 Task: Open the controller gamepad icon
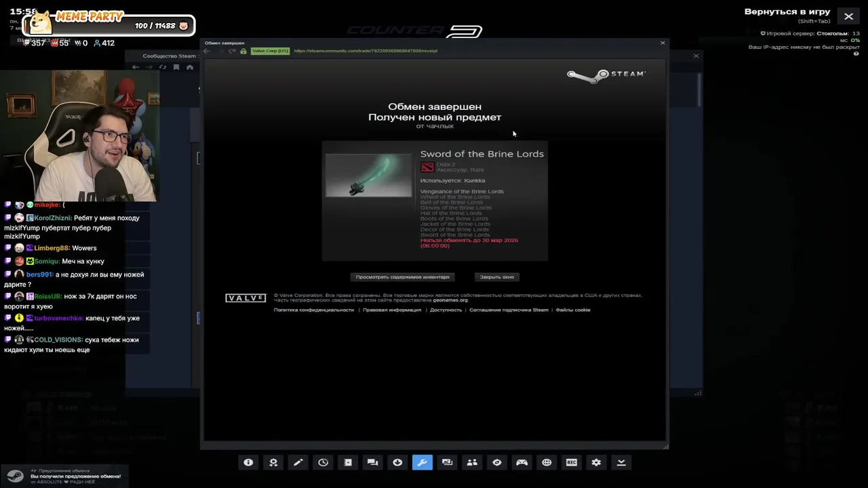click(x=521, y=462)
